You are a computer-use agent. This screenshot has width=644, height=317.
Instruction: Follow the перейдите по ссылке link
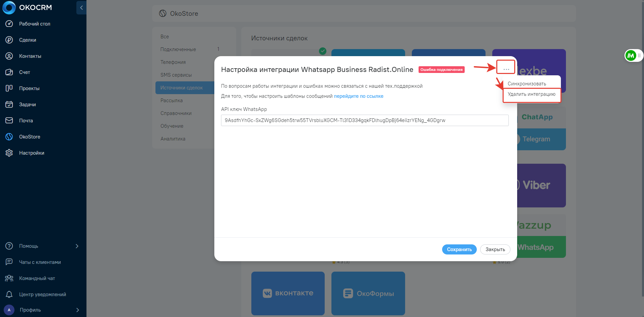click(359, 96)
